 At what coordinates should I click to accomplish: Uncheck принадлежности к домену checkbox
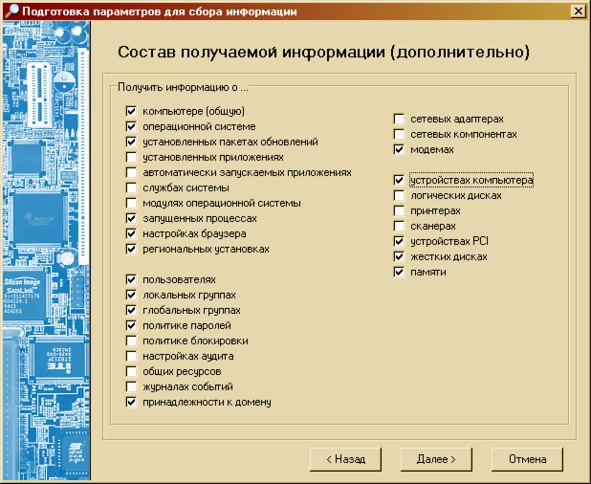131,402
